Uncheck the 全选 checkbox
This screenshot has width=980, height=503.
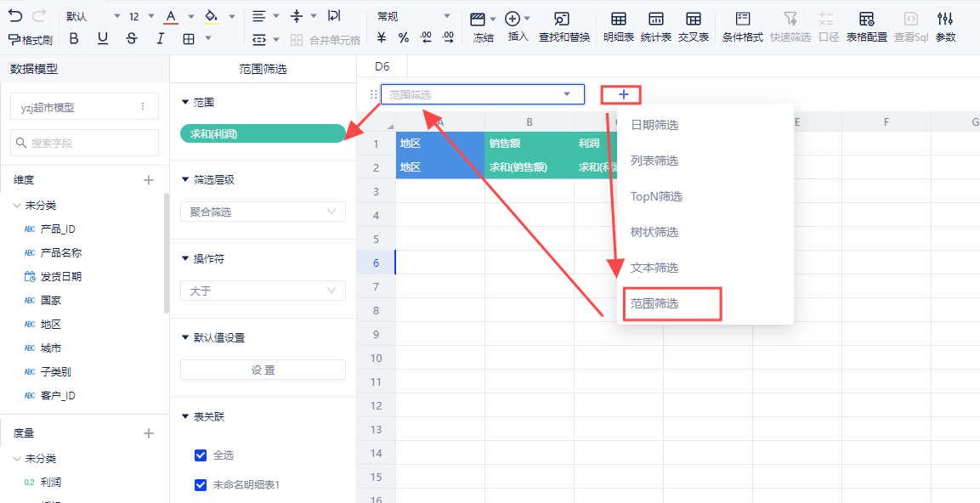pos(201,455)
